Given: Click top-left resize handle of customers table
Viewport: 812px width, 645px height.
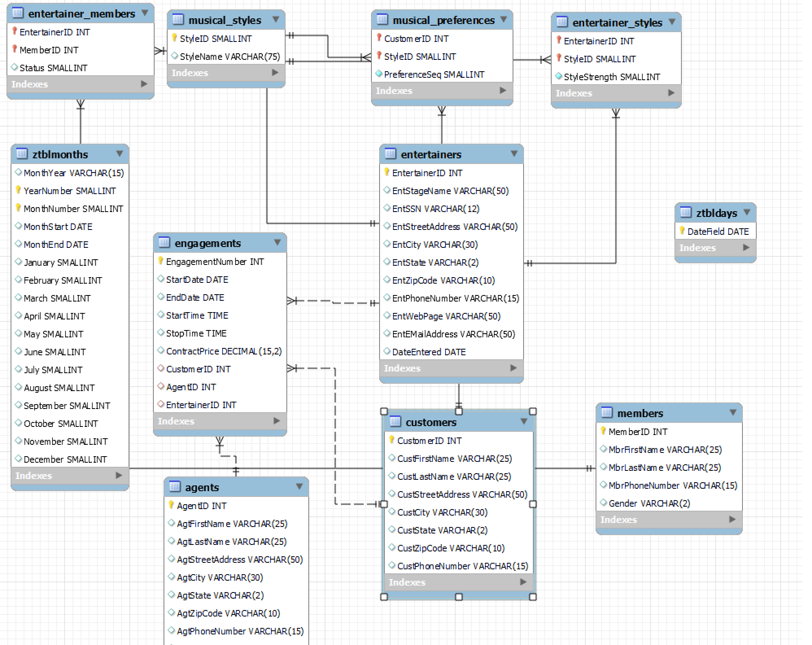Looking at the screenshot, I should point(384,411).
